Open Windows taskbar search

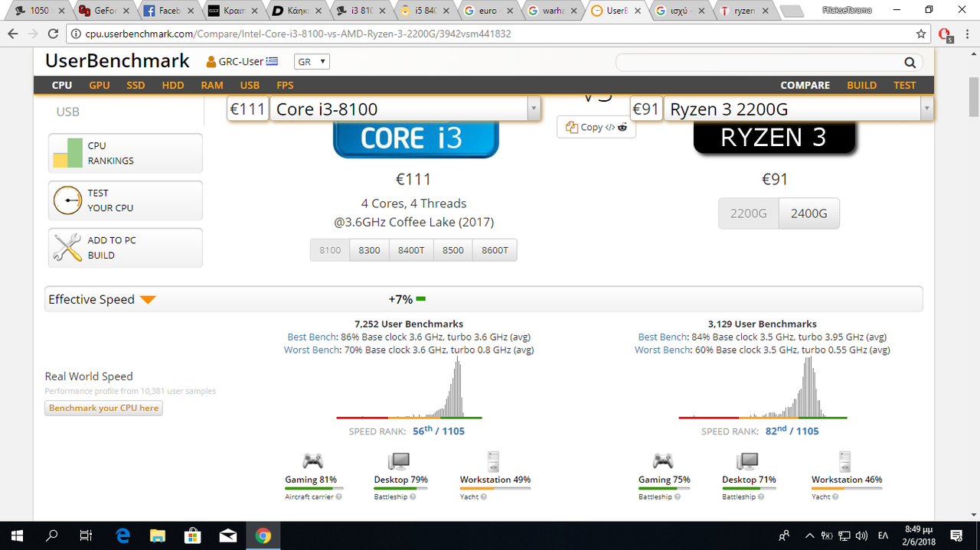[x=53, y=535]
